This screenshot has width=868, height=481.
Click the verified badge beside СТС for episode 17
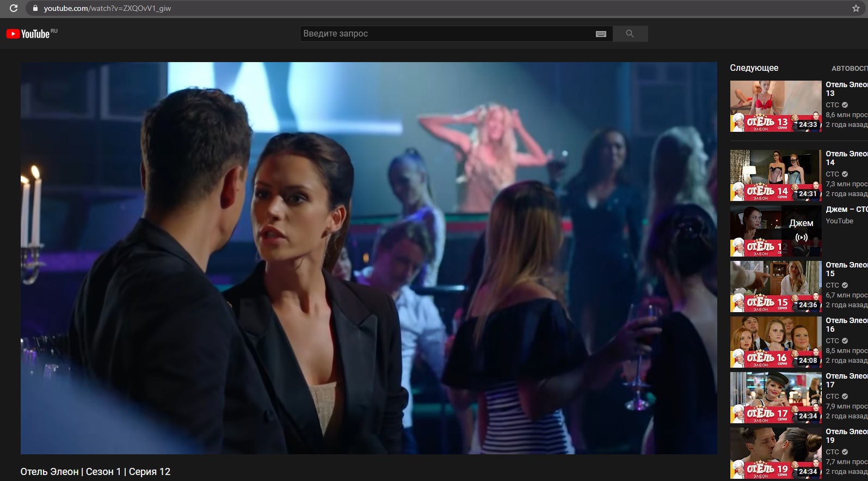pos(845,397)
